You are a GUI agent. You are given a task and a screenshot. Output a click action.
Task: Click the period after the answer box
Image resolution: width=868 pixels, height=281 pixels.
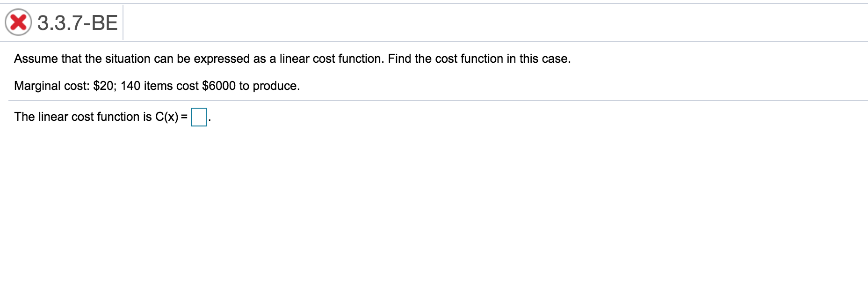[x=209, y=119]
